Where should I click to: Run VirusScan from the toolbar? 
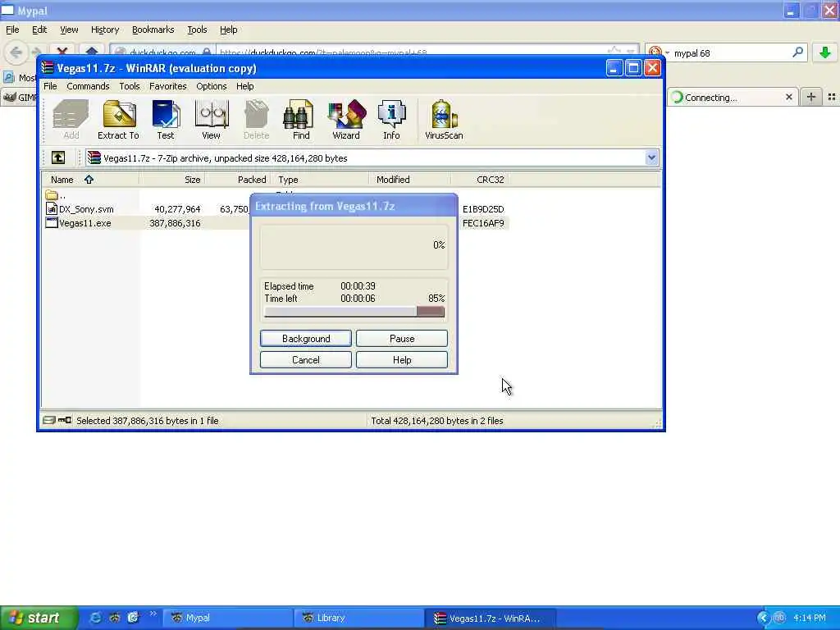444,120
